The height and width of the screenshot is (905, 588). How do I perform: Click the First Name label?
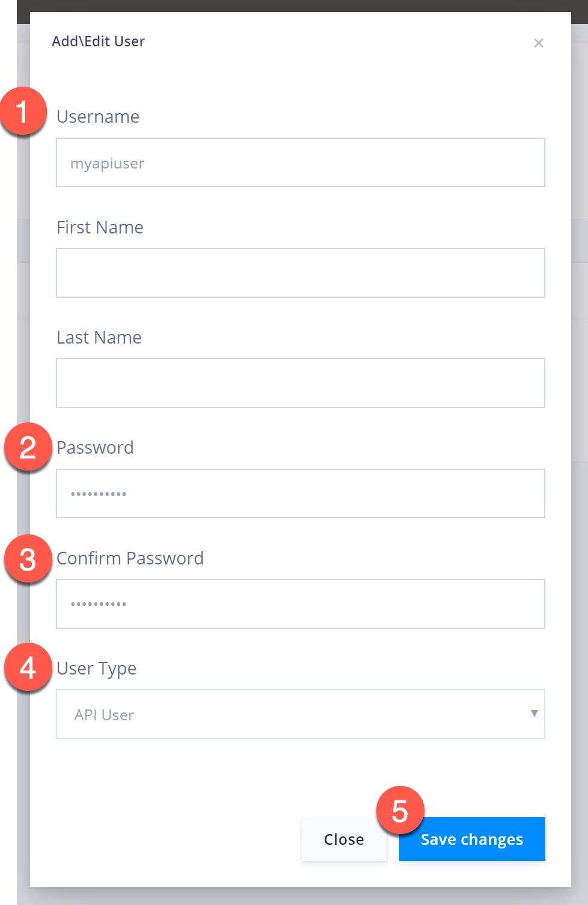pyautogui.click(x=100, y=227)
